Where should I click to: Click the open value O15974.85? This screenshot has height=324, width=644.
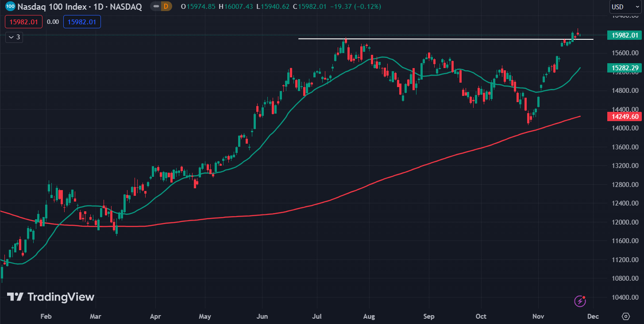tap(199, 7)
